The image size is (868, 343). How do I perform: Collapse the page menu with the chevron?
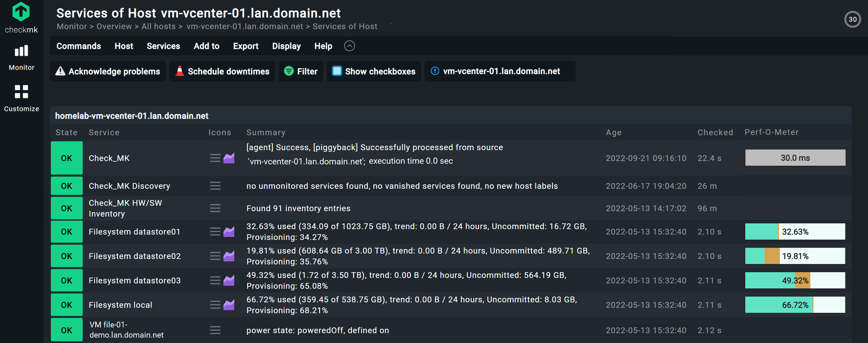[x=350, y=46]
